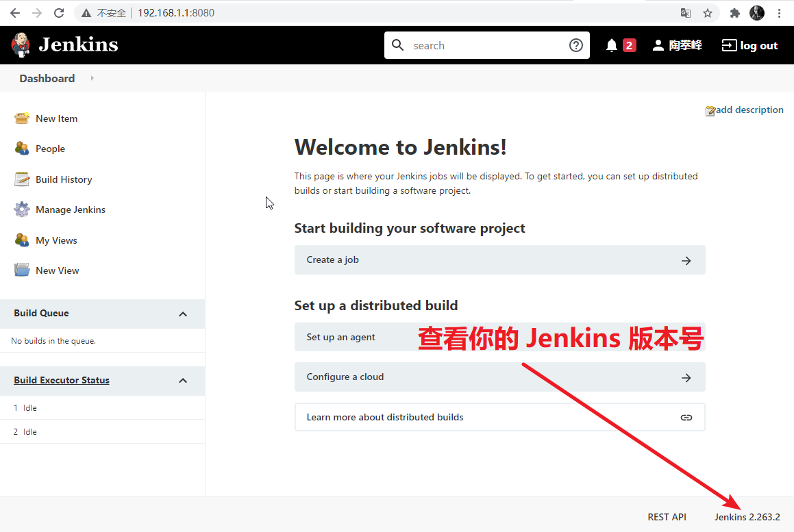Click the 'No builds in the queue.' text
Screen dimensions: 794x532
(x=53, y=341)
